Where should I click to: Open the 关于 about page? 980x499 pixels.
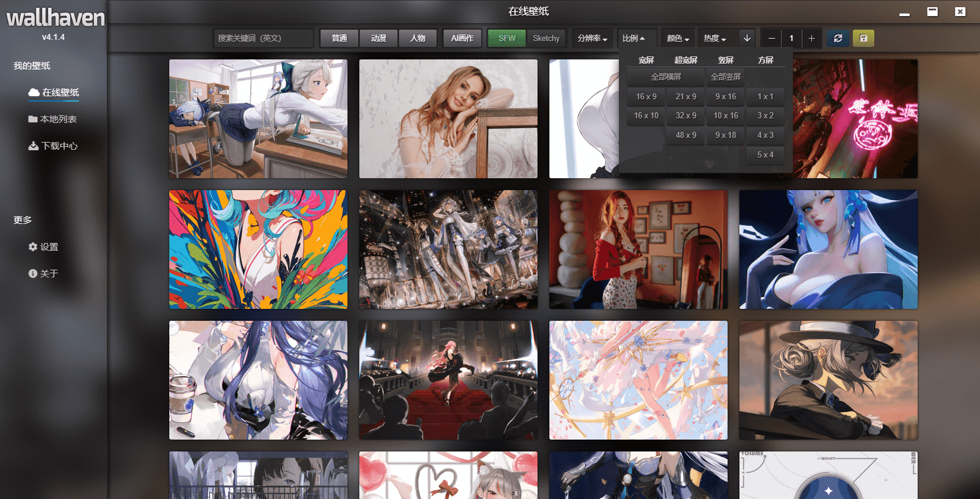tap(43, 273)
